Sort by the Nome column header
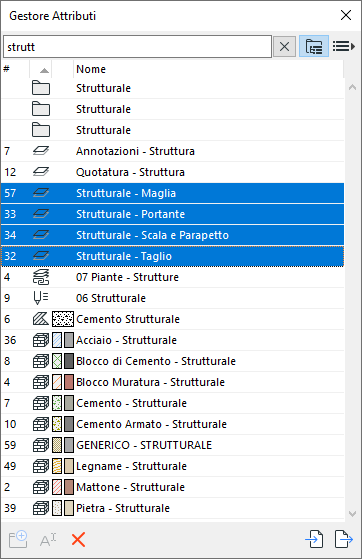Screen dimensions: 362x559 tap(209, 69)
